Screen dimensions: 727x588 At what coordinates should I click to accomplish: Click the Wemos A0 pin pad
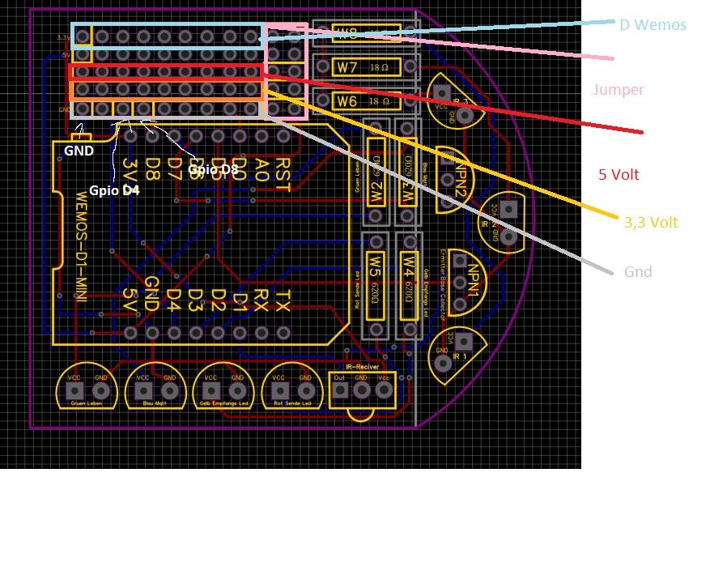pos(261,136)
